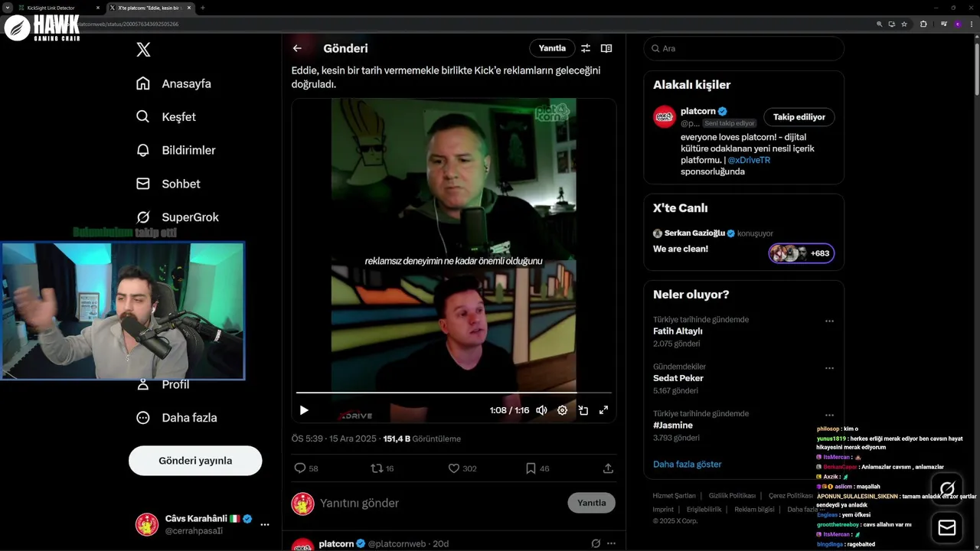Open the tab search dropdown arrow
The height and width of the screenshot is (551, 980).
pos(7,8)
